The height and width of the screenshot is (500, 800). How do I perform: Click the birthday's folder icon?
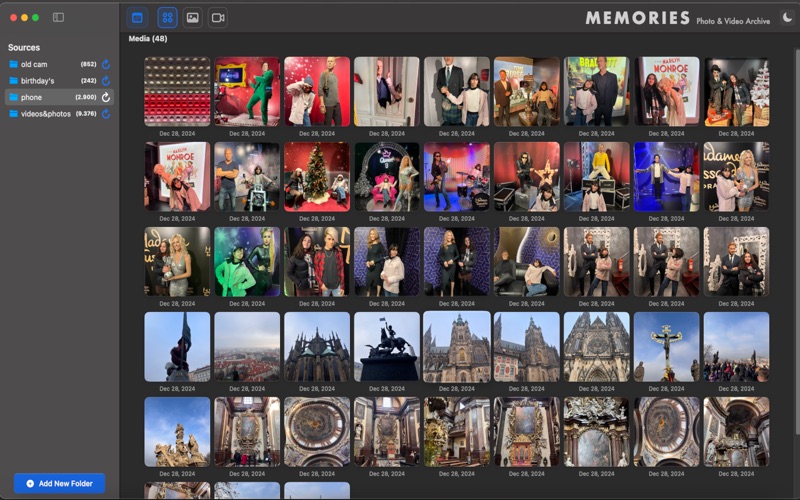13,81
